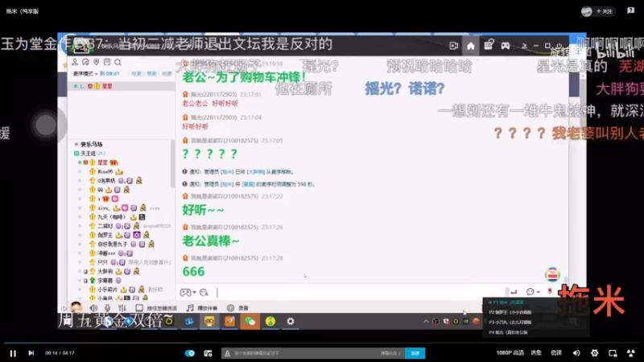Screen dimensions: 644x362
Task: Select the first mic queue entry
Action: 122,86
